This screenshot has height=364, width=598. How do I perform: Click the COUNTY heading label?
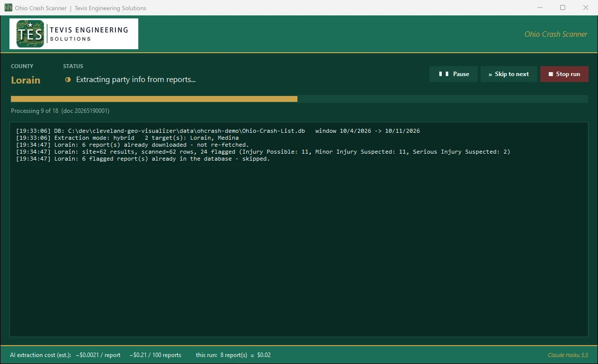point(22,66)
